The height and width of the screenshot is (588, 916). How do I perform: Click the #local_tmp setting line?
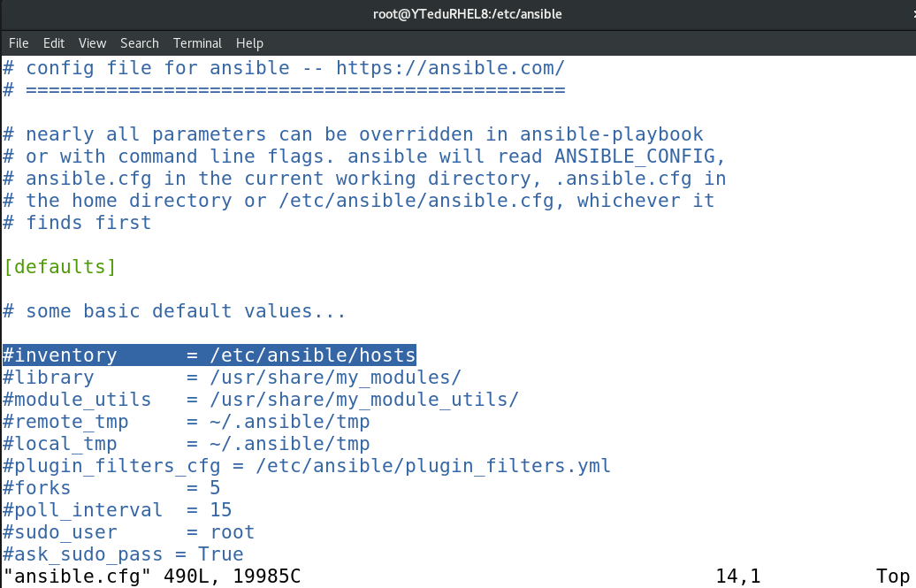(187, 444)
